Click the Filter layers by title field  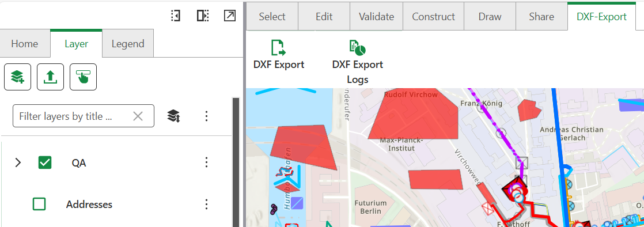tap(84, 116)
